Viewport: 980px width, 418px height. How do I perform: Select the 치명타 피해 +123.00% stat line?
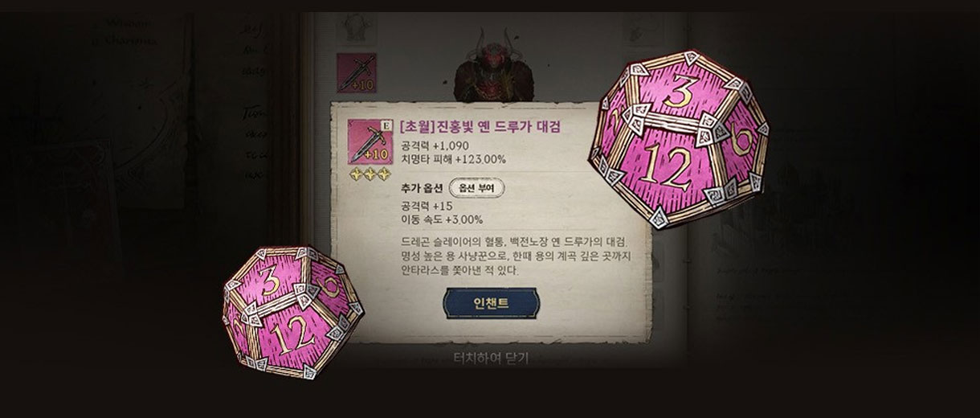452,159
